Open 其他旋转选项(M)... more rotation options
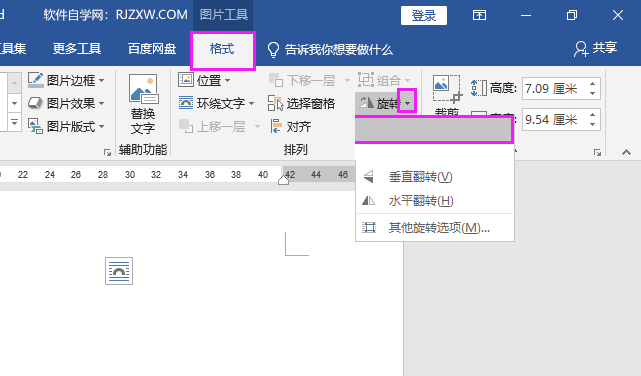 (x=435, y=228)
